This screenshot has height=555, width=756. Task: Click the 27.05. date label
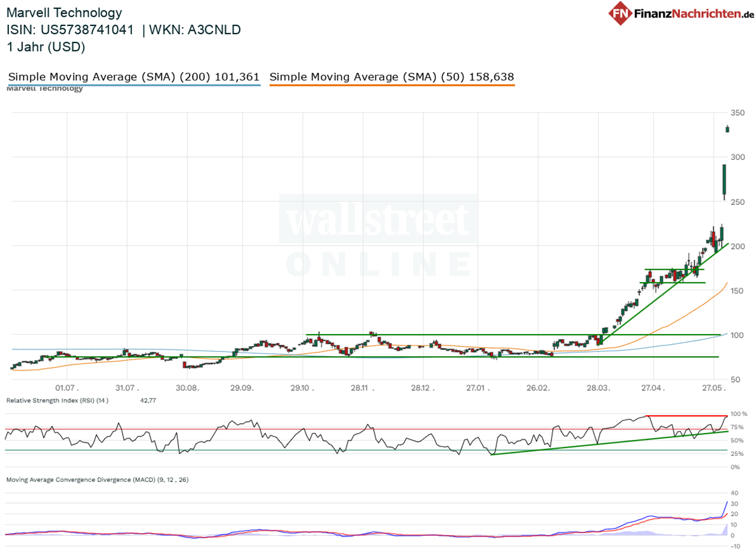[x=714, y=389]
